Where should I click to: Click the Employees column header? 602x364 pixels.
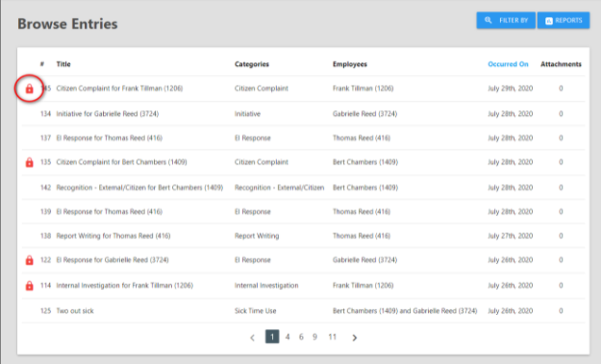click(x=350, y=64)
